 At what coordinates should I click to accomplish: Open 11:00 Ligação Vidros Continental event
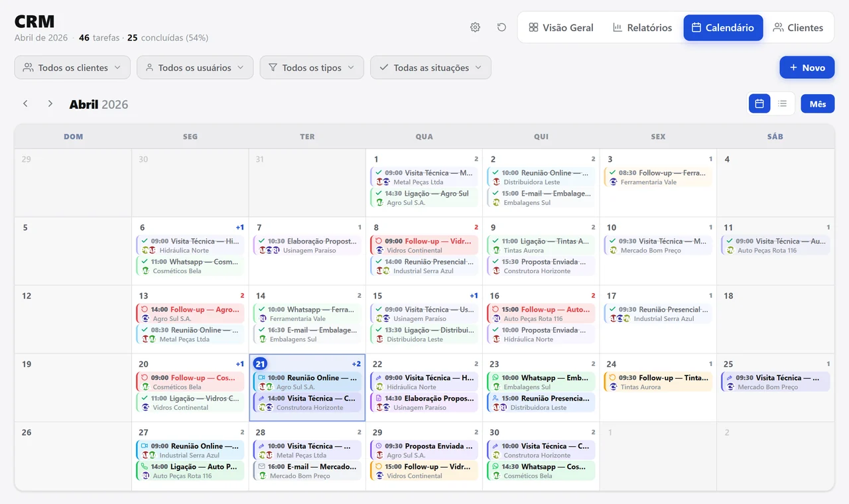pyautogui.click(x=190, y=403)
